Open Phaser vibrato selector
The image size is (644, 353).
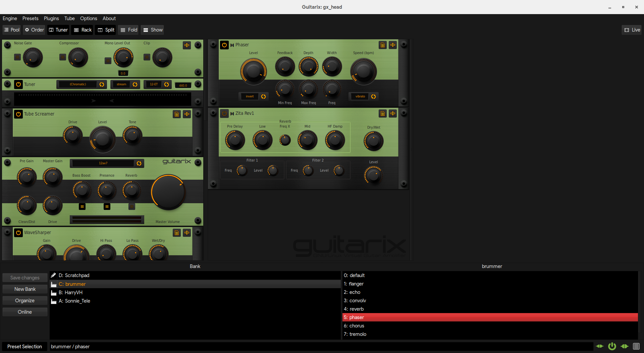(x=360, y=96)
